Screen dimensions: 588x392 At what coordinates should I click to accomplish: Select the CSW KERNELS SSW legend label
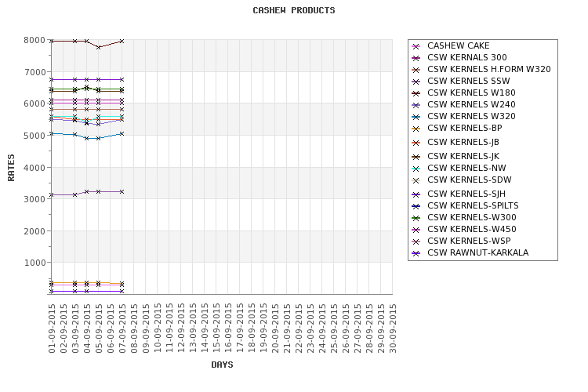click(x=468, y=81)
